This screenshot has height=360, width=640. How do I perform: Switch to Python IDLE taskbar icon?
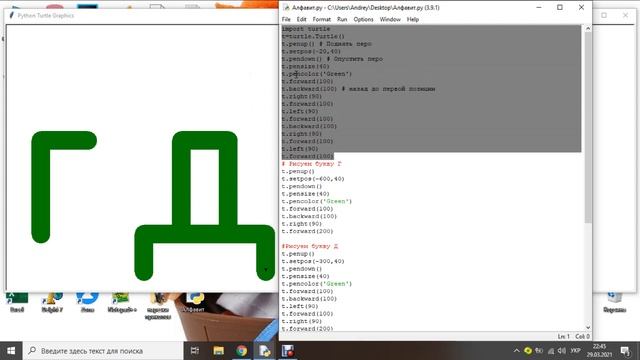click(x=264, y=351)
